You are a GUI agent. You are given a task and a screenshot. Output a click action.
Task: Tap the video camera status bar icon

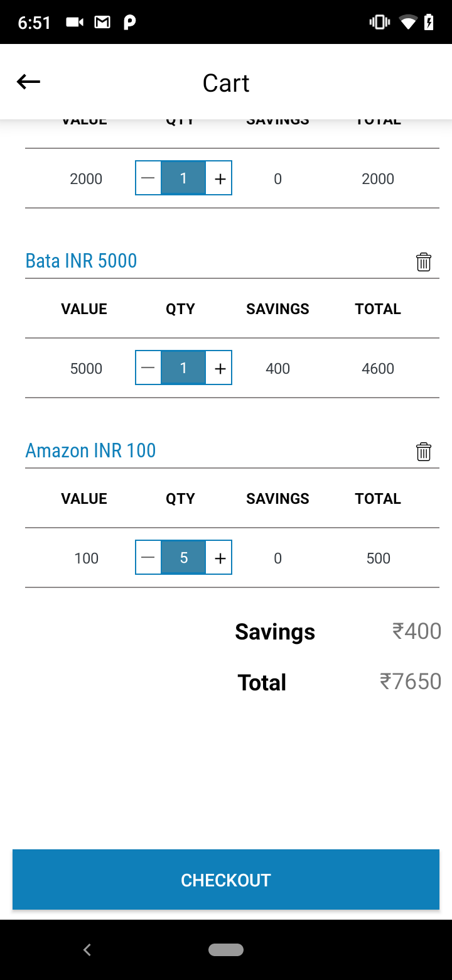pyautogui.click(x=75, y=23)
